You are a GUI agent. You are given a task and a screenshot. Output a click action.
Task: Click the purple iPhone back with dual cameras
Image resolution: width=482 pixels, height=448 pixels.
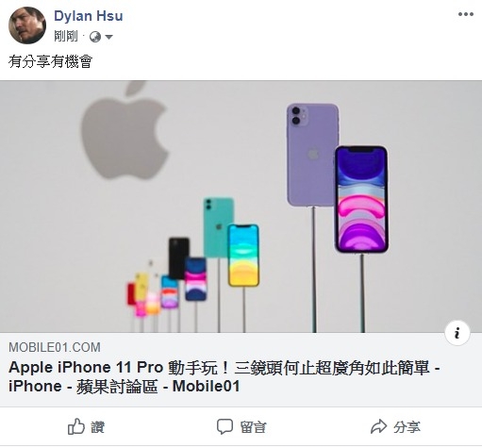pos(311,155)
